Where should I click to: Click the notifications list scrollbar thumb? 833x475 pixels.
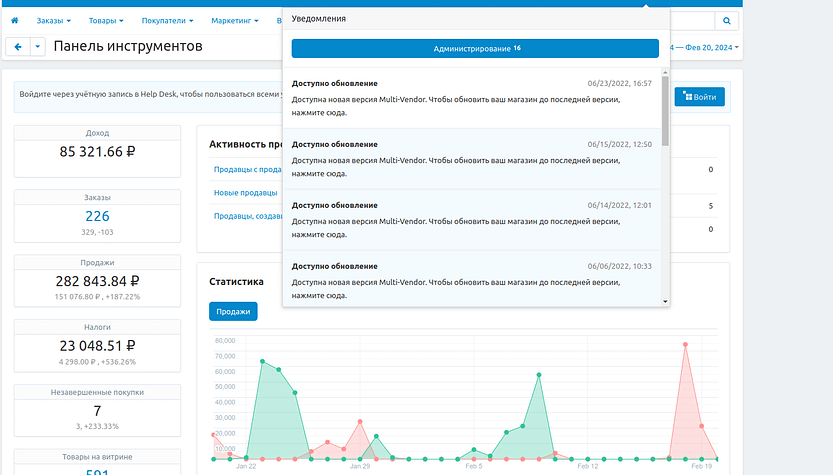click(665, 110)
